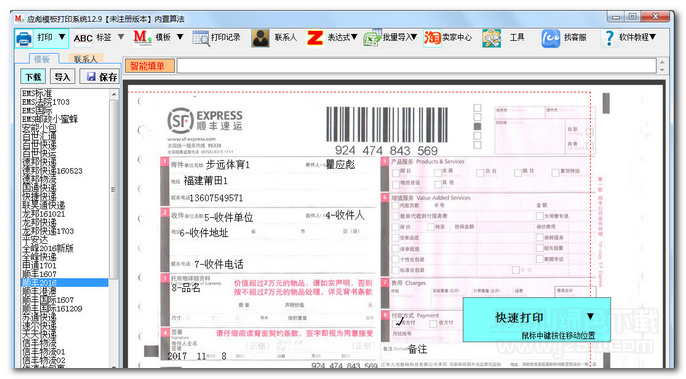Click the 联系人 portrait icon in toolbar

coord(260,38)
